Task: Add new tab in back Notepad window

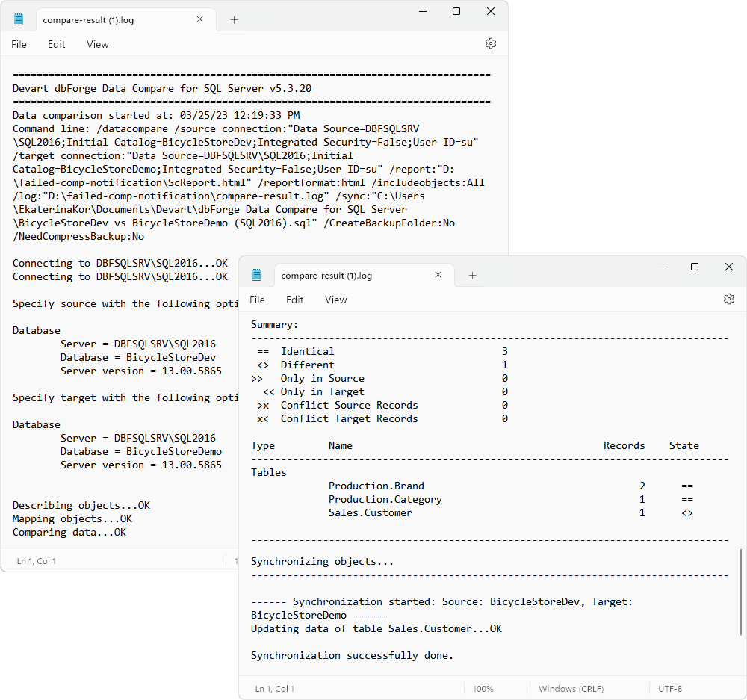Action: click(x=234, y=19)
